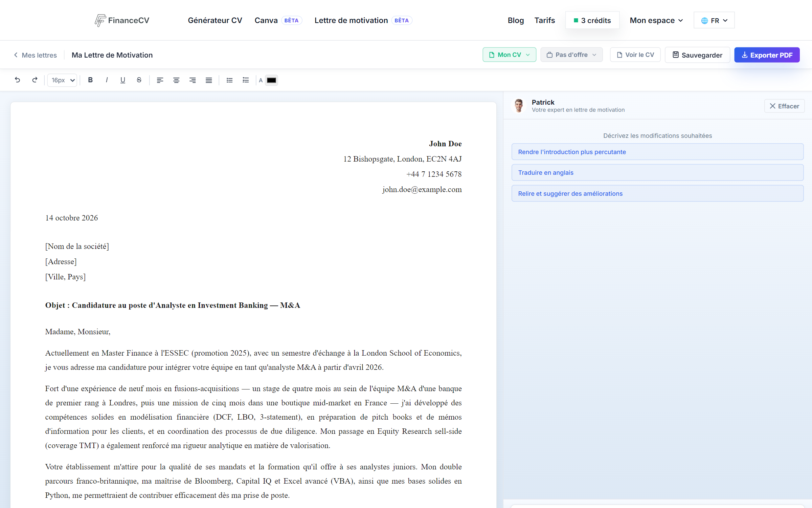812x508 pixels.
Task: Align text to the left
Action: click(160, 80)
